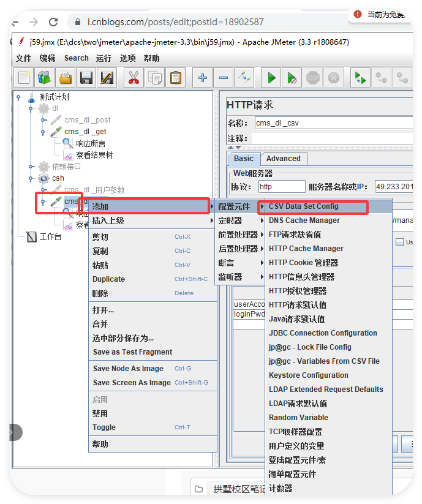Open the 插入上级 submenu
Screen dimensions: 422x504
pyautogui.click(x=153, y=220)
